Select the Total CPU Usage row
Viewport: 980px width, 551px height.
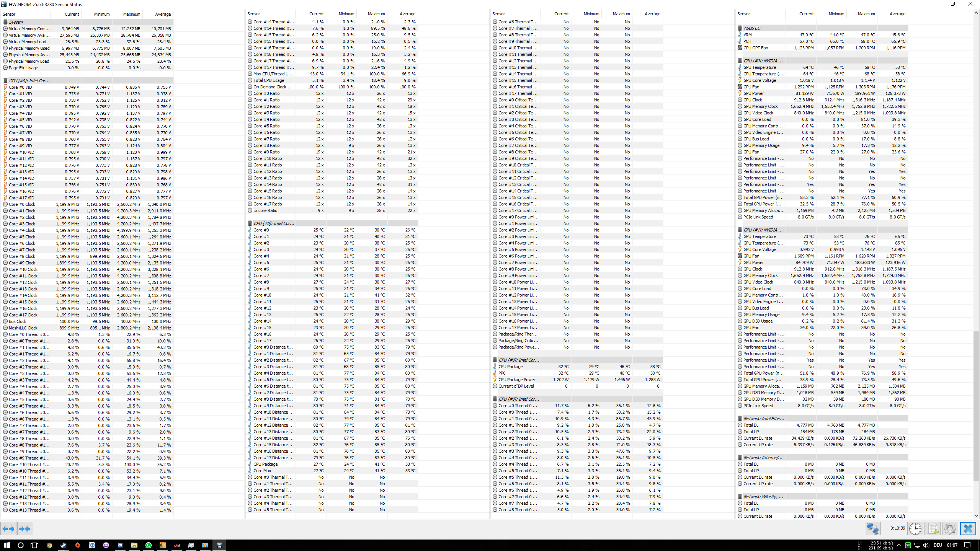click(x=269, y=80)
